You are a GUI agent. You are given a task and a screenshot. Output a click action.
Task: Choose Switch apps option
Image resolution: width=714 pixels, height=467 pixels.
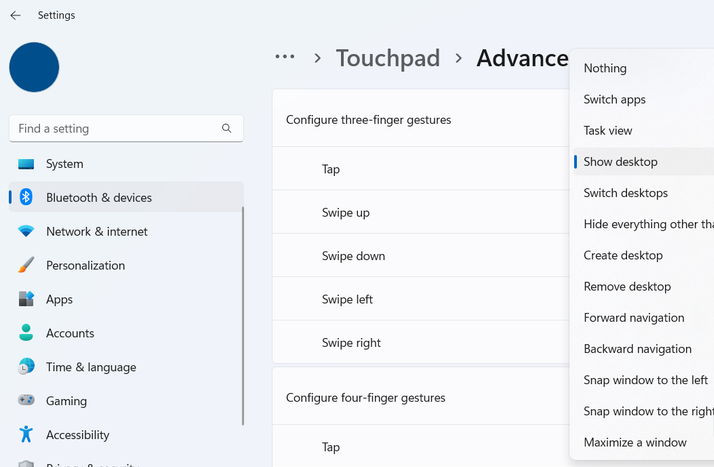pos(614,100)
